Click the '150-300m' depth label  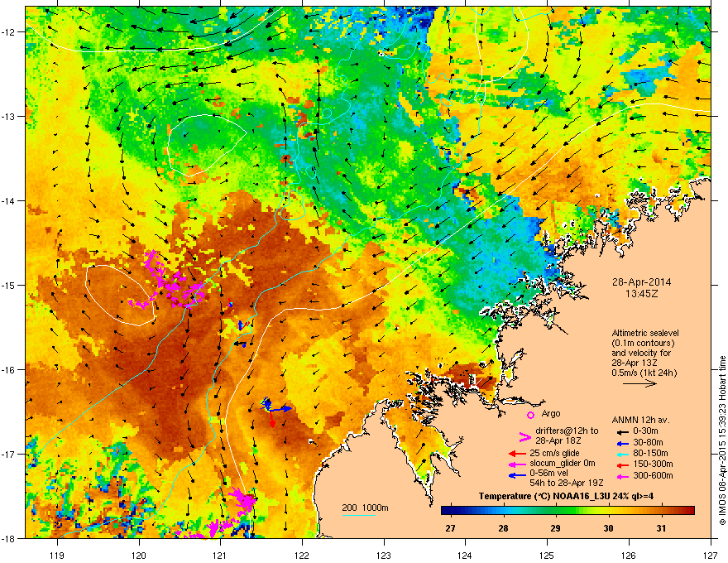pyautogui.click(x=653, y=464)
